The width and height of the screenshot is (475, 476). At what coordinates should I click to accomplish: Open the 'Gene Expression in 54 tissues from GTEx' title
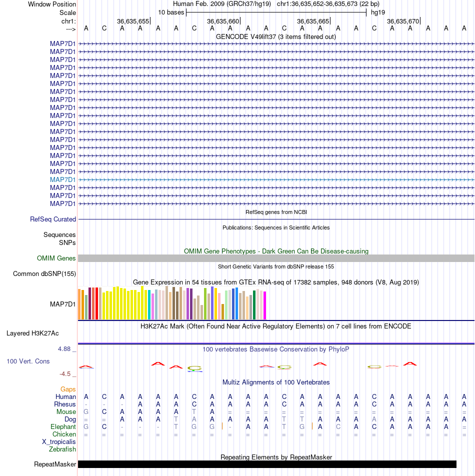point(276,282)
